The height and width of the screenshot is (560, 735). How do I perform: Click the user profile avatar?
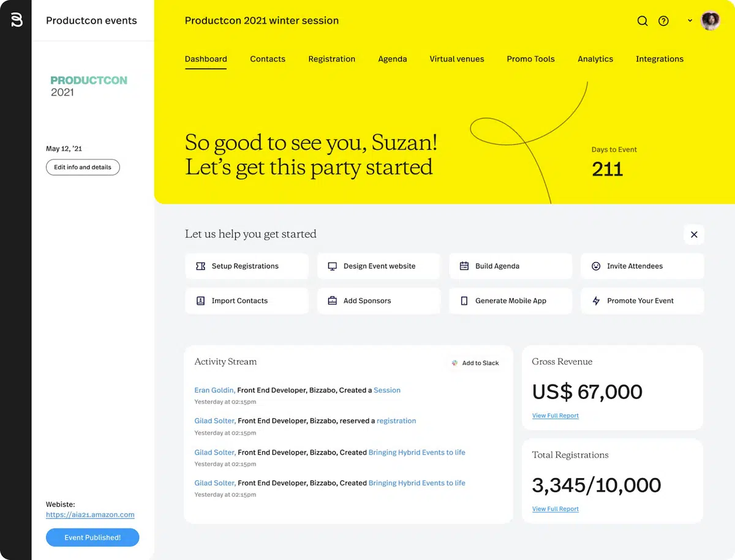pos(710,21)
